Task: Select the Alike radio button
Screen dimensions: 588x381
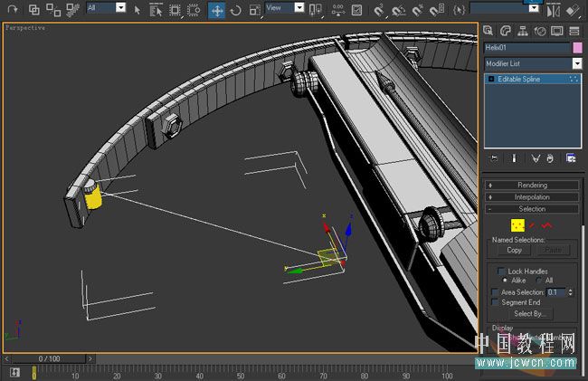Action: pos(505,281)
